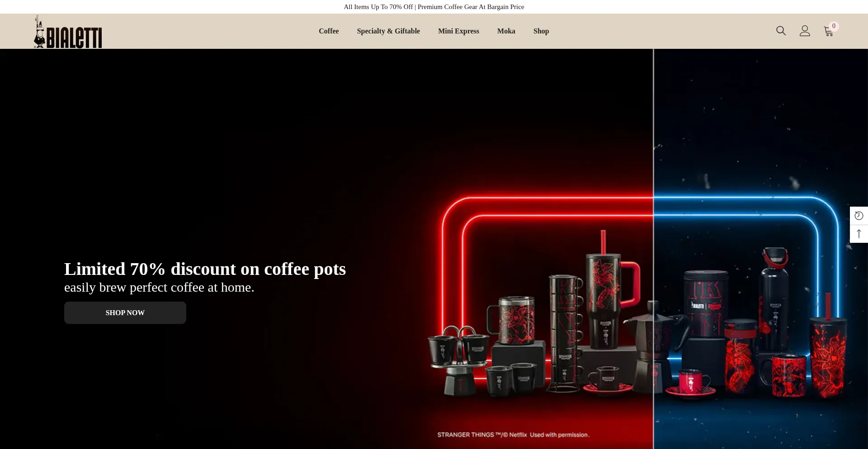Go to the Bialetti logo homepage
The width and height of the screenshot is (868, 449).
coord(68,32)
